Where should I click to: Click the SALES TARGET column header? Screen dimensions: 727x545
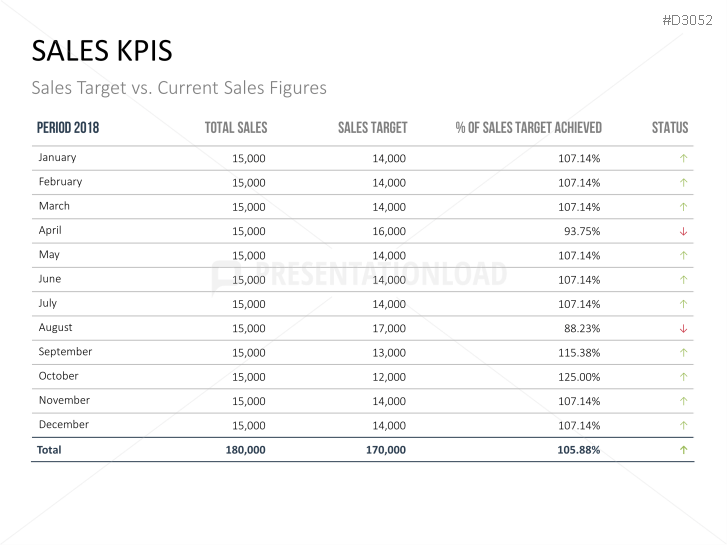372,128
